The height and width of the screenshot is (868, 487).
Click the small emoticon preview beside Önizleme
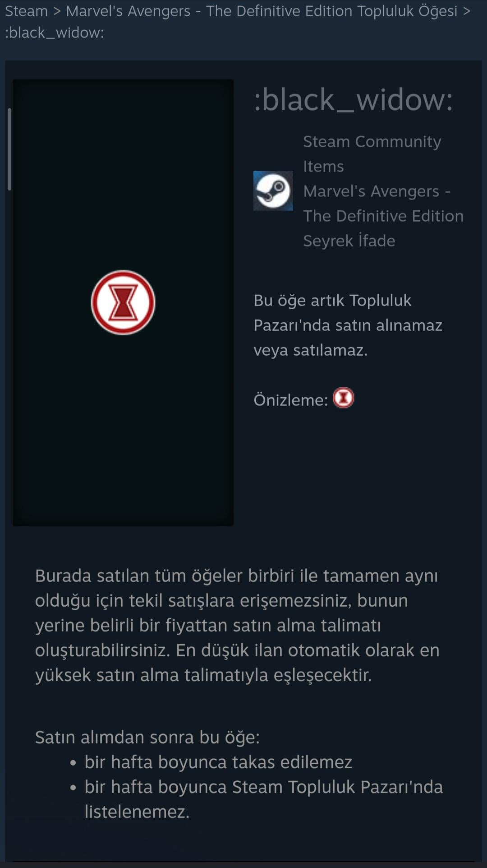point(343,398)
